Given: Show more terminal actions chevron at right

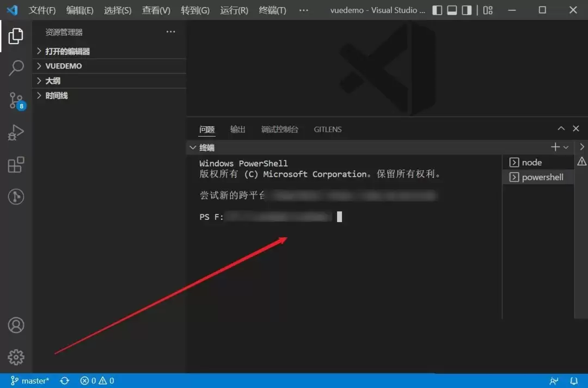Looking at the screenshot, I should click(582, 147).
